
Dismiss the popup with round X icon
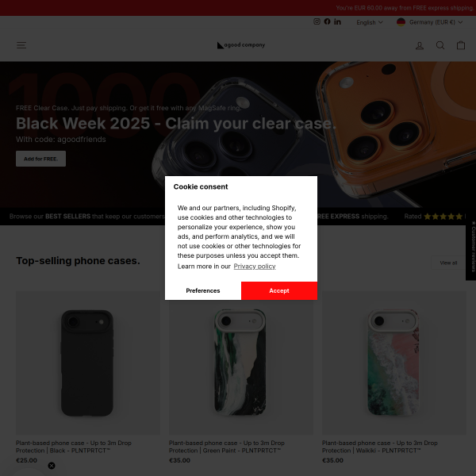click(x=52, y=466)
